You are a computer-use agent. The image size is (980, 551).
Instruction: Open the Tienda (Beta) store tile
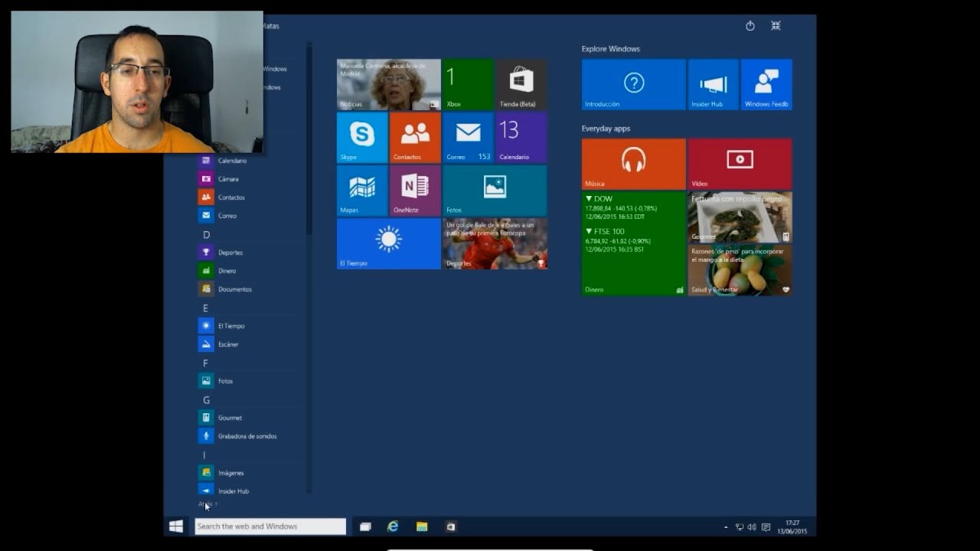[521, 85]
